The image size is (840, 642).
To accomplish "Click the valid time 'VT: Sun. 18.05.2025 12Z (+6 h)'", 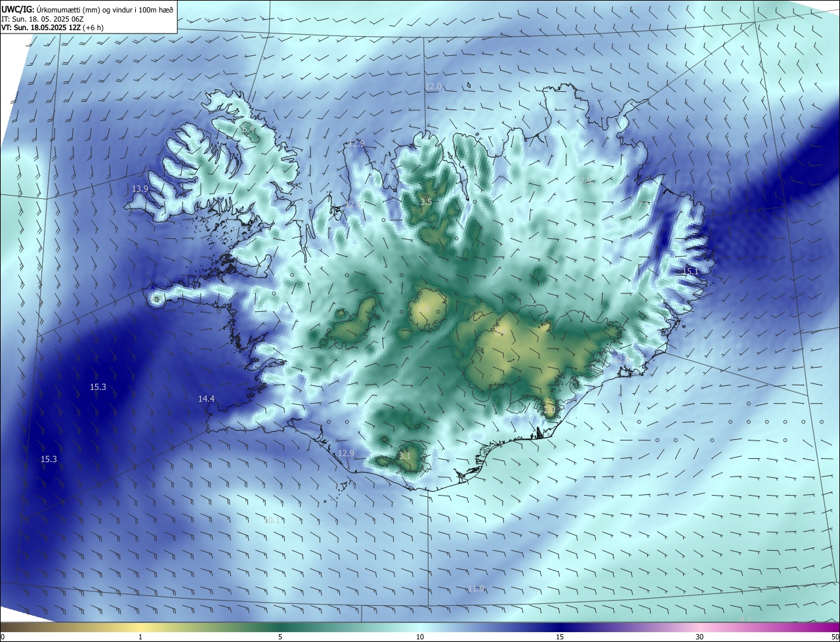I will (x=52, y=28).
